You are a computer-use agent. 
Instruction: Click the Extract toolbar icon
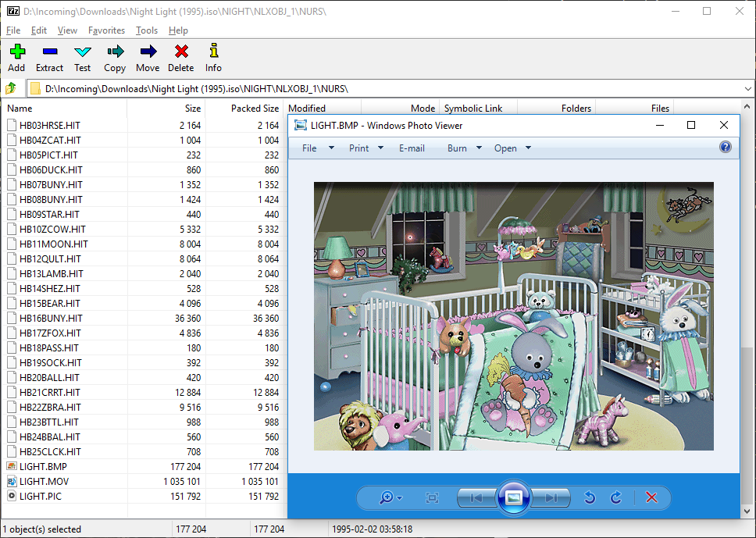click(50, 51)
